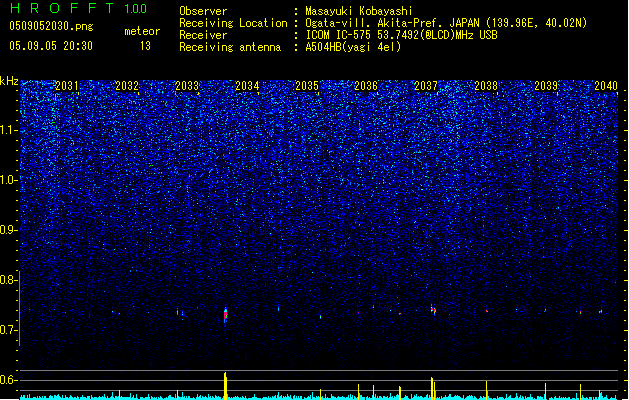The height and width of the screenshot is (400, 629).
Task: Click the 2040 time marker
Action: (x=606, y=85)
